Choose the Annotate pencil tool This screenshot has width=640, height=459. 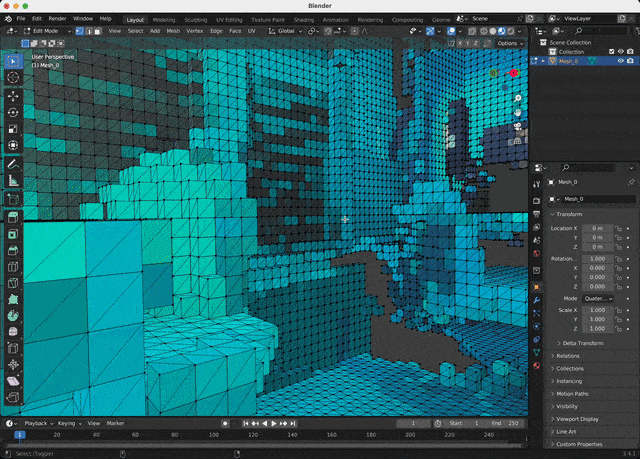[13, 164]
